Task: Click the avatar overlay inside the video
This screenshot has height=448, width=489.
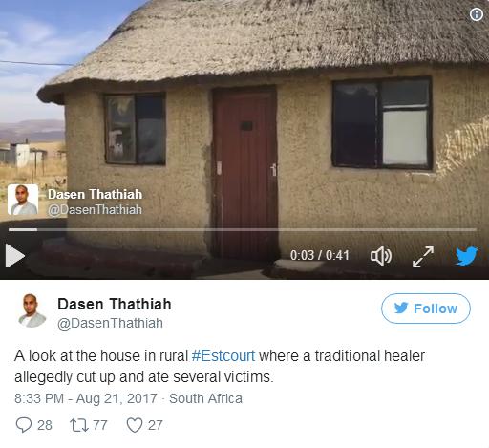Action: [x=23, y=200]
